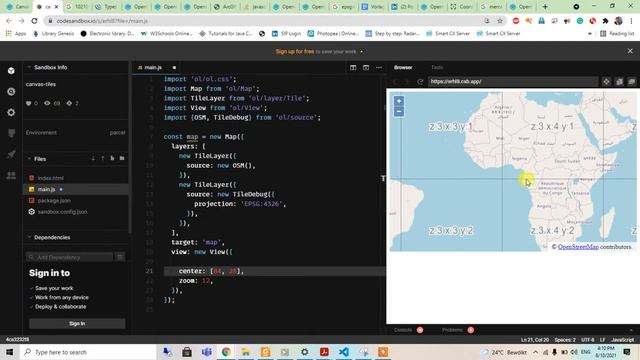Expand the preview console chevron
This screenshot has width=640, height=360.
point(631,330)
